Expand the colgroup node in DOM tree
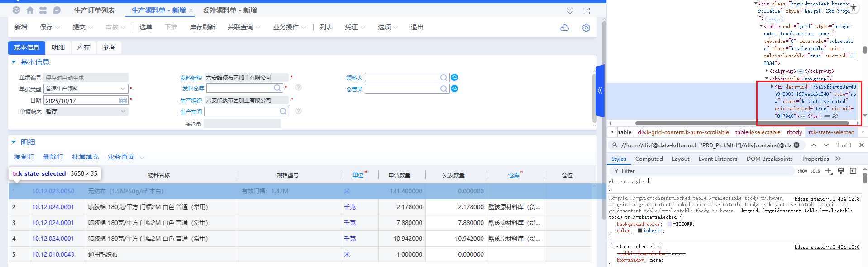The image size is (868, 267). coord(767,71)
